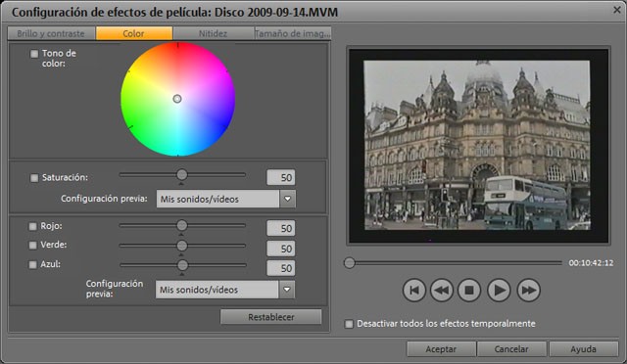Viewport: 627px width, 364px height.
Task: Open RGB preset dropdown arrow
Action: click(x=287, y=290)
